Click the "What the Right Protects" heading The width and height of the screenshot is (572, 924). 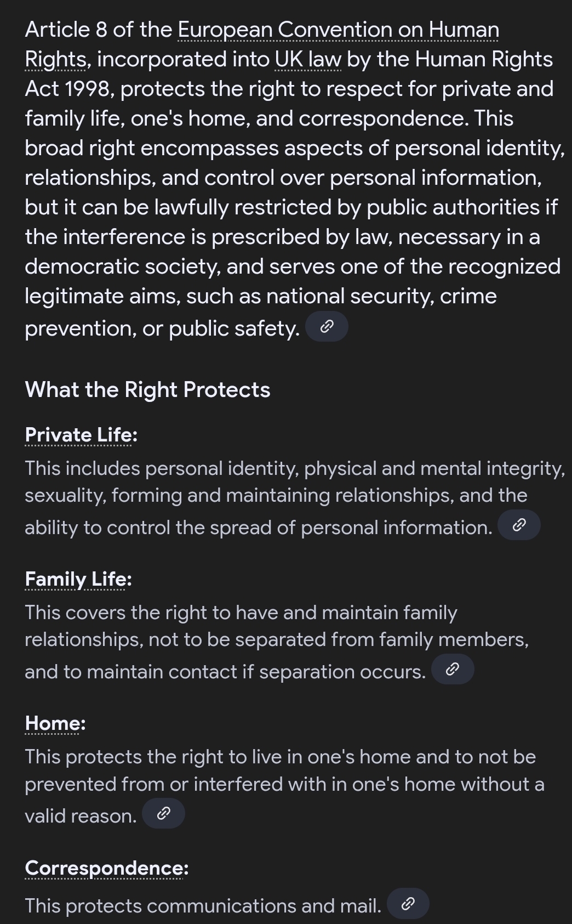pos(147,390)
